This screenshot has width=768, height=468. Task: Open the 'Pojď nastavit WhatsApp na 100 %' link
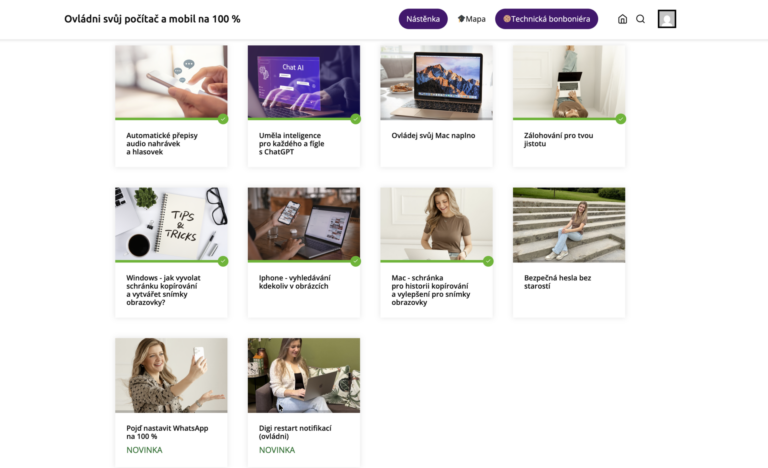coord(167,432)
